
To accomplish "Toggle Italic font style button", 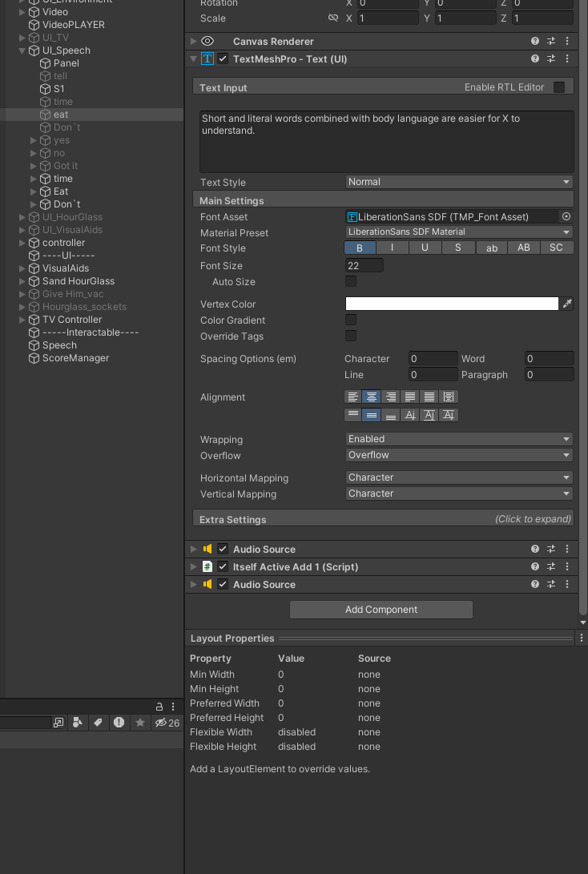I will [392, 248].
